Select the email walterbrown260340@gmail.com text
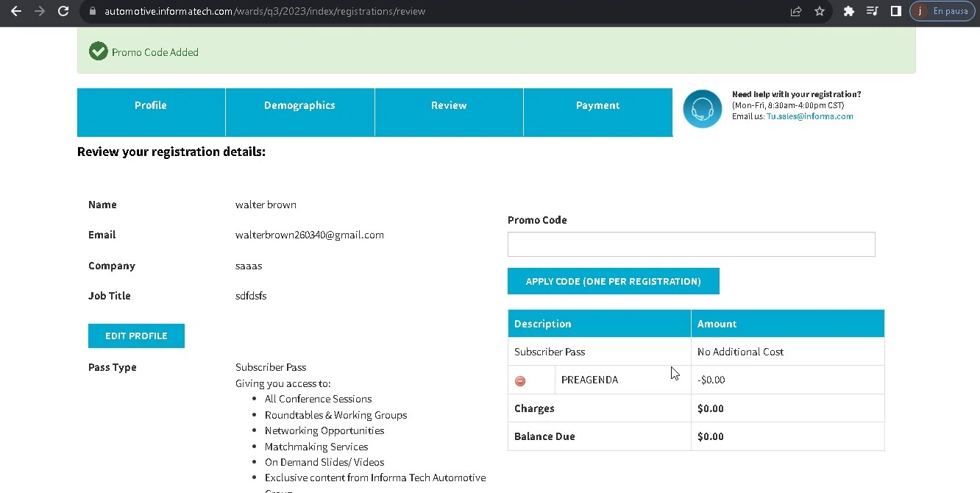This screenshot has width=980, height=493. pyautogui.click(x=309, y=235)
